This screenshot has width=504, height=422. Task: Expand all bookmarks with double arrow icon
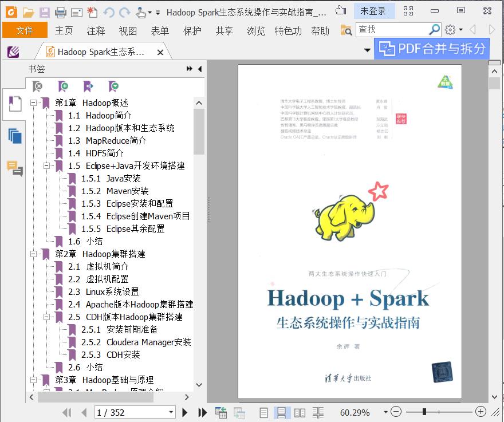(190, 69)
